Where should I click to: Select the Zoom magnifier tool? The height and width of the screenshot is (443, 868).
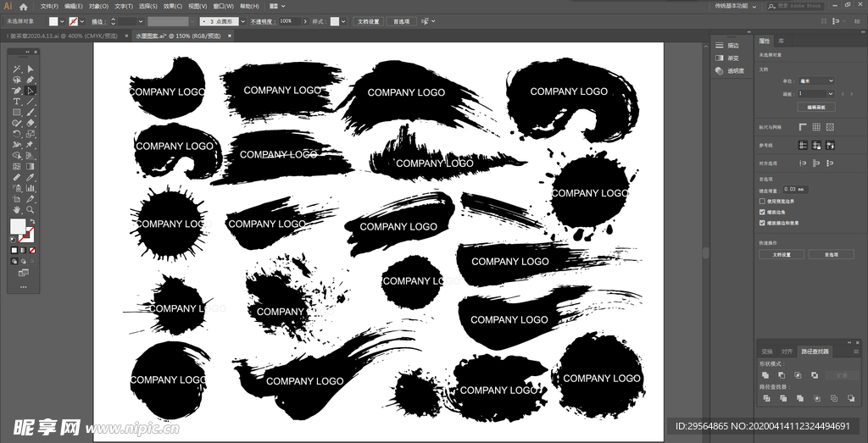pos(31,209)
